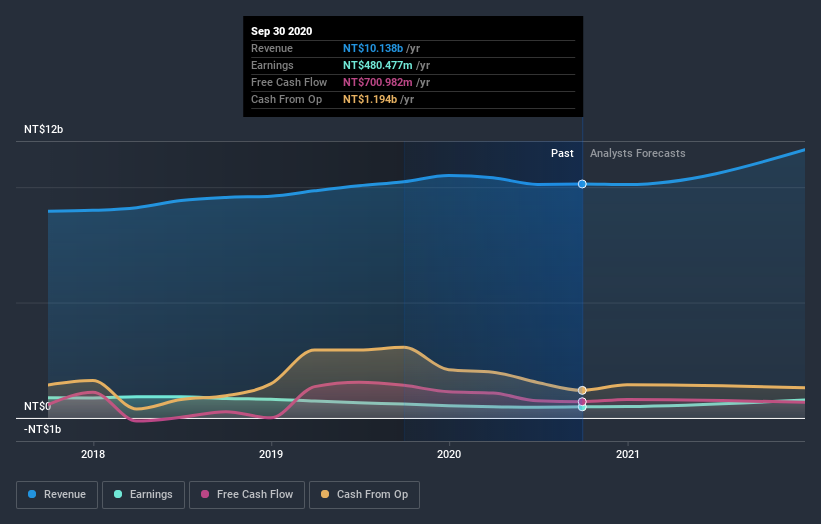Select the Earnings data point marker
Image resolution: width=821 pixels, height=524 pixels.
click(x=582, y=407)
